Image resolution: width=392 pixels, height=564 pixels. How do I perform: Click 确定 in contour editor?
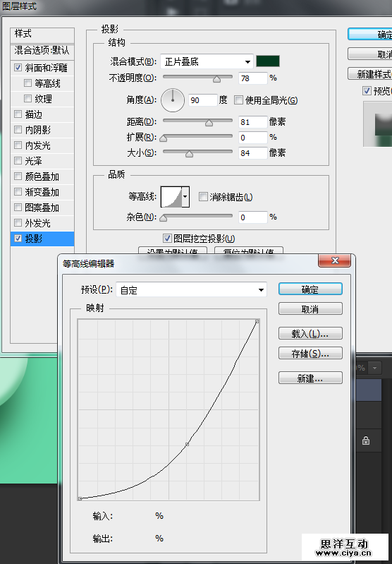point(310,289)
